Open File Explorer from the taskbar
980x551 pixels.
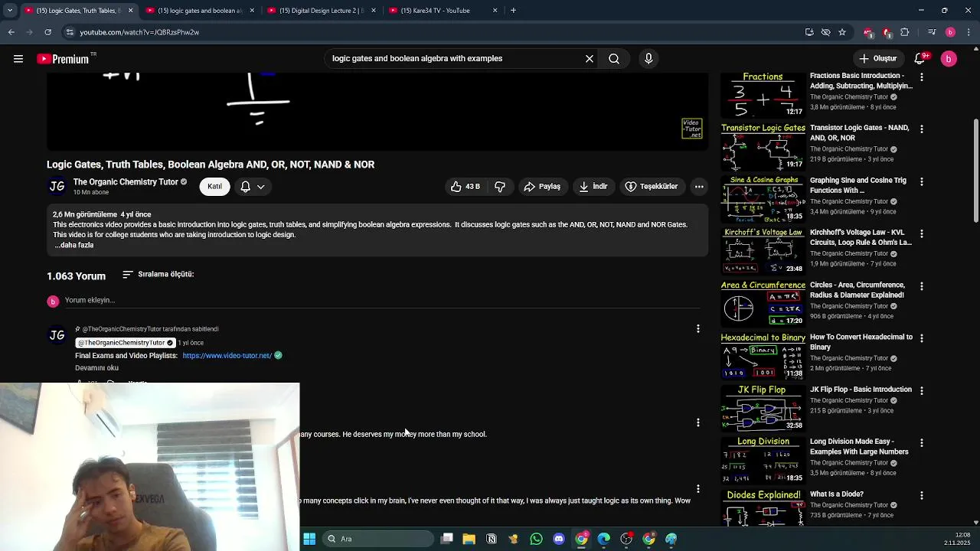tap(469, 539)
